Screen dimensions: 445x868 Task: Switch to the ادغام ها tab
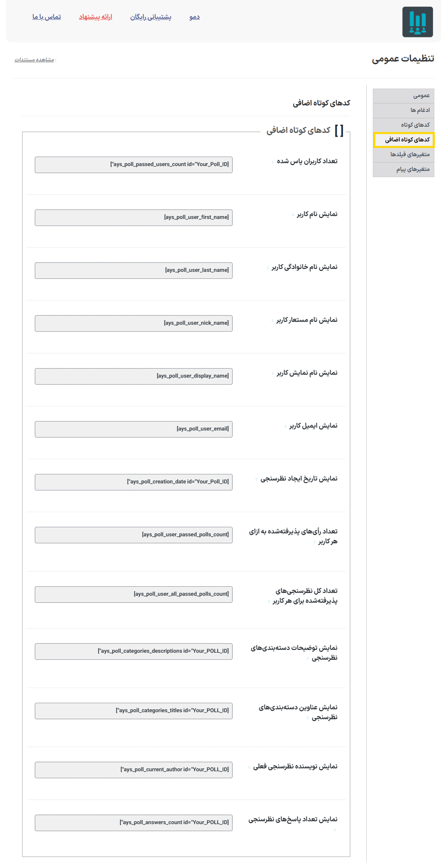click(403, 111)
